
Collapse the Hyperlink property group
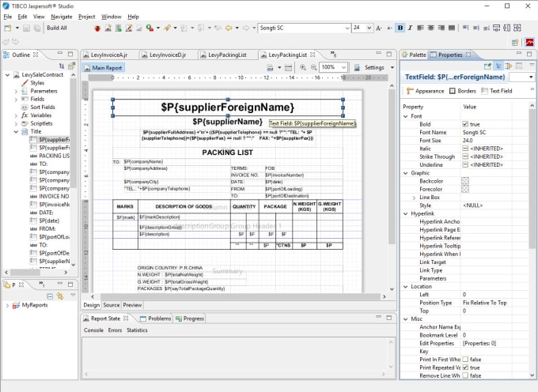[406, 214]
